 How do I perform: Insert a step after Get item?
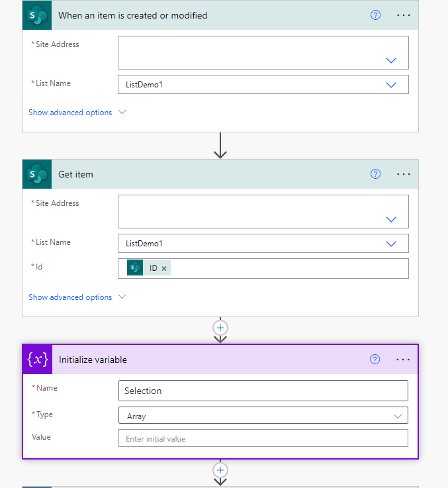pyautogui.click(x=220, y=328)
